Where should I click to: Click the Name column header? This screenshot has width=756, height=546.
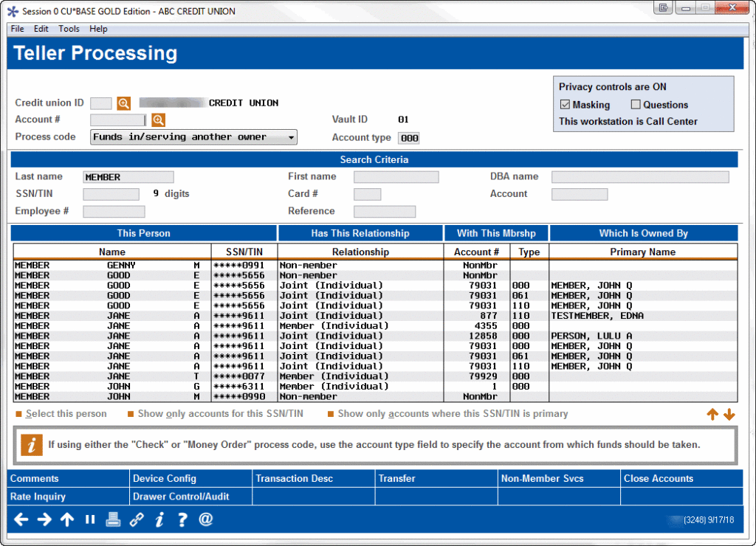click(x=112, y=252)
